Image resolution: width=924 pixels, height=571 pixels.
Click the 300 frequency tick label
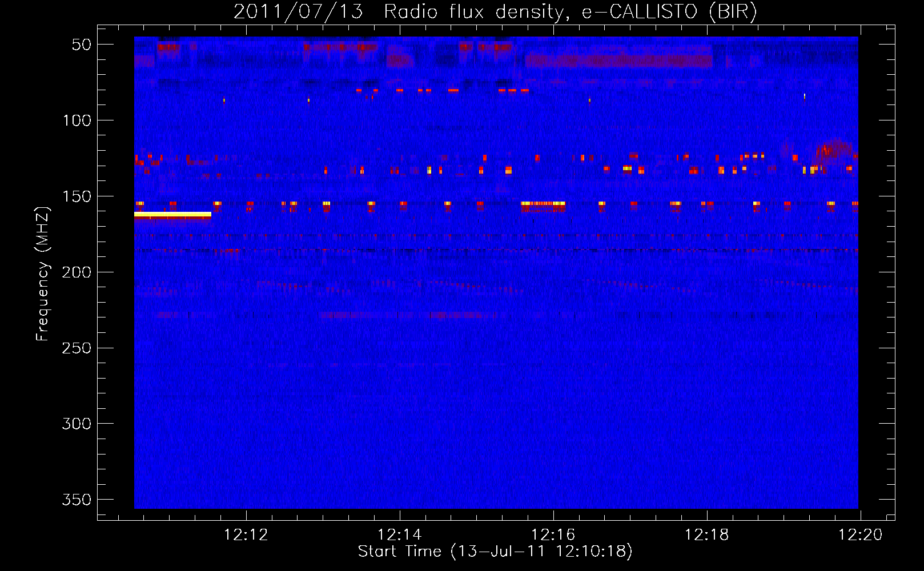(77, 424)
